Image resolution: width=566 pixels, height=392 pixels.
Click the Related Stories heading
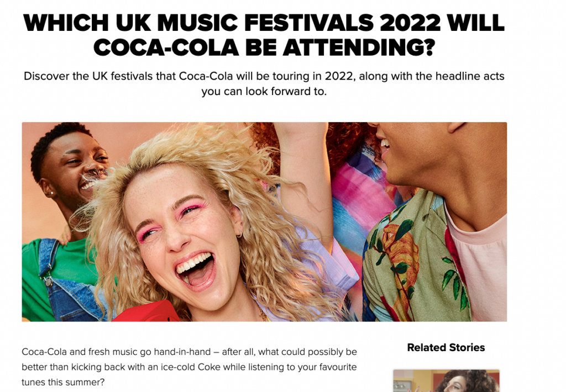446,347
